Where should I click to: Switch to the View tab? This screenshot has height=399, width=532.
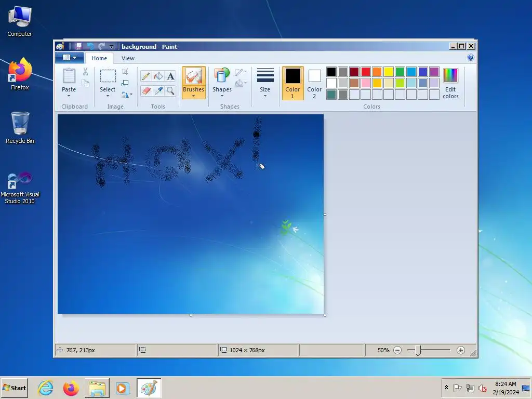click(128, 58)
